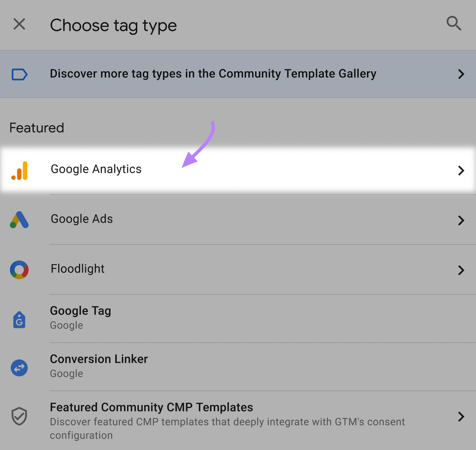The height and width of the screenshot is (450, 476).
Task: Select the Conversion Linker arrows icon
Action: (x=19, y=367)
